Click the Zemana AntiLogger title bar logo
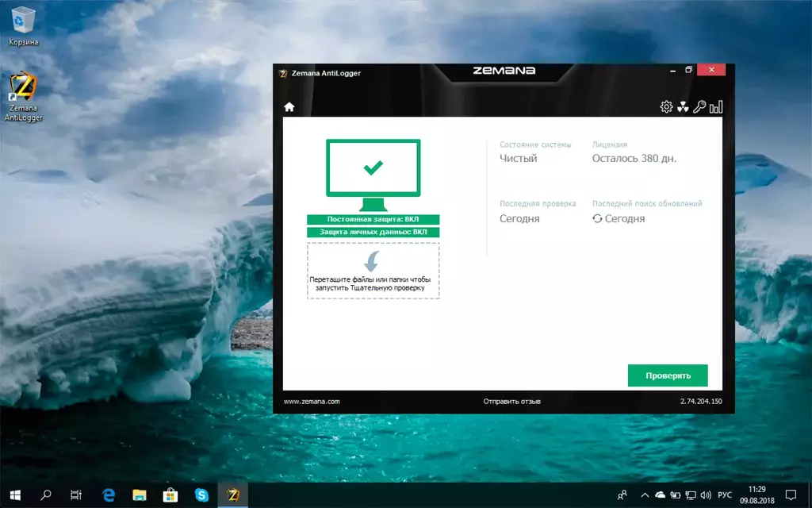The width and height of the screenshot is (812, 508). pyautogui.click(x=283, y=73)
